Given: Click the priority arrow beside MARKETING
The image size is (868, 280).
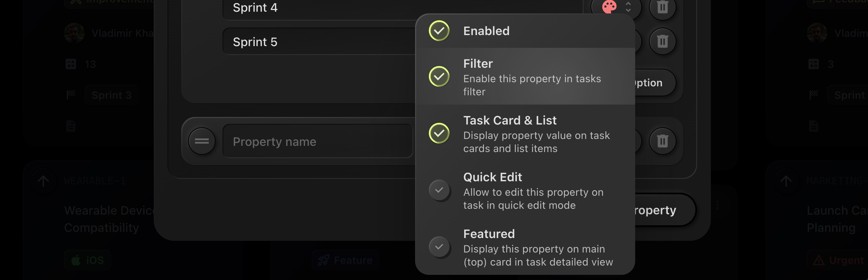Looking at the screenshot, I should click(786, 181).
